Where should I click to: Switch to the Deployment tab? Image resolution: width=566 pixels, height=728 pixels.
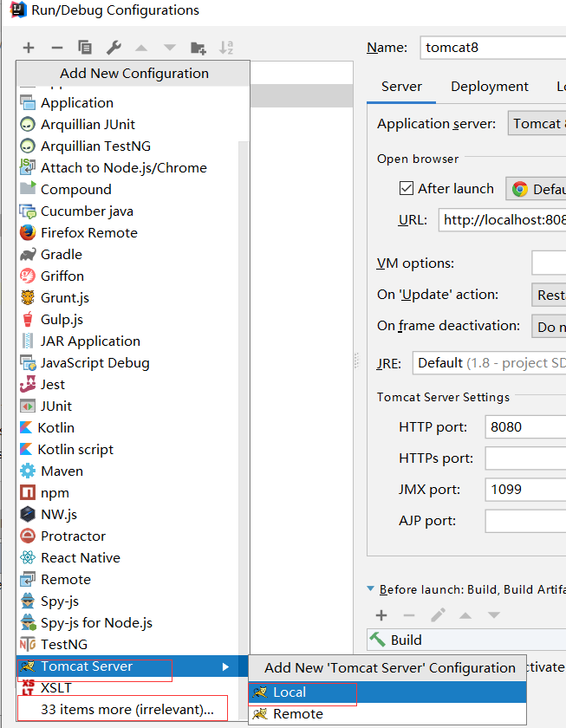(x=490, y=87)
